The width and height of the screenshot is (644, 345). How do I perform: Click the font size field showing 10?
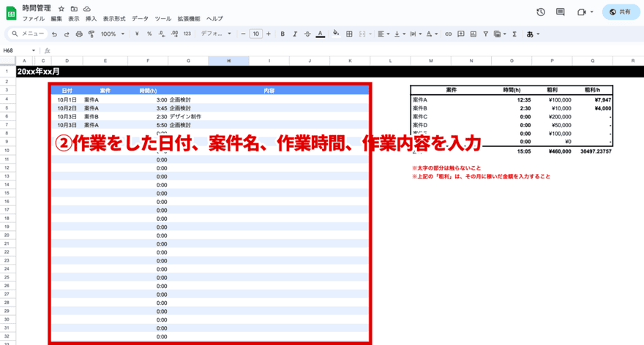pyautogui.click(x=256, y=34)
